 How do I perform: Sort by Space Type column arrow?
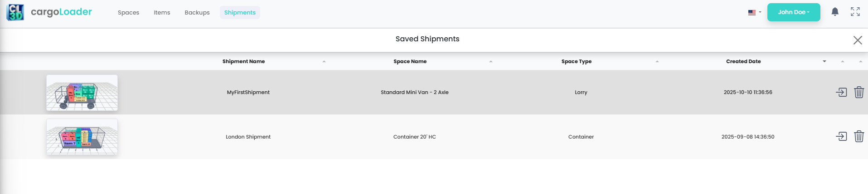tap(657, 61)
